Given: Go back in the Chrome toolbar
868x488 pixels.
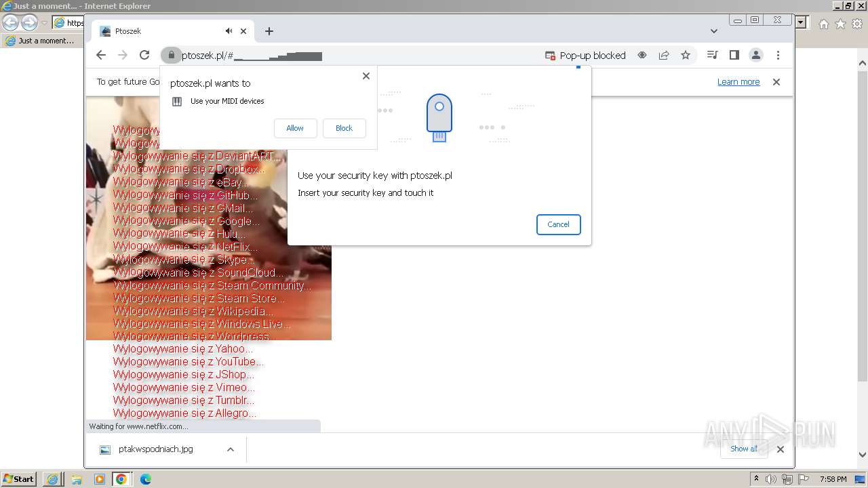Looking at the screenshot, I should 101,56.
